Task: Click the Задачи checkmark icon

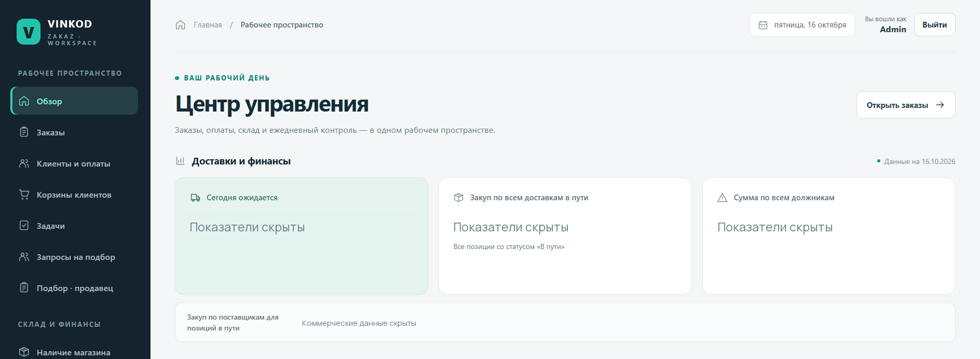Action: pyautogui.click(x=24, y=225)
